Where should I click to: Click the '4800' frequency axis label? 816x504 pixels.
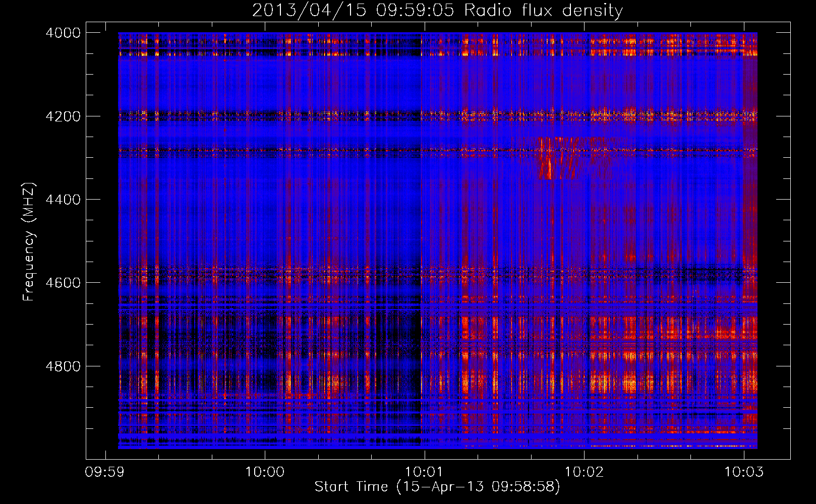[63, 366]
